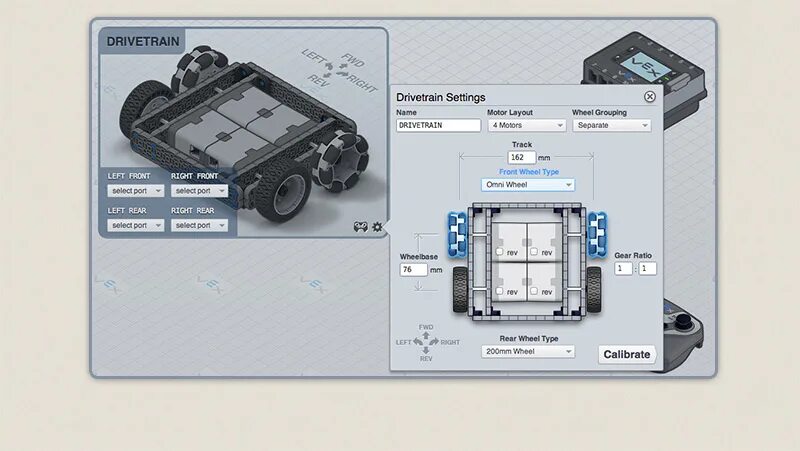This screenshot has width=800, height=451.
Task: Open the RIGHT FRONT select port dropdown
Action: click(x=199, y=191)
